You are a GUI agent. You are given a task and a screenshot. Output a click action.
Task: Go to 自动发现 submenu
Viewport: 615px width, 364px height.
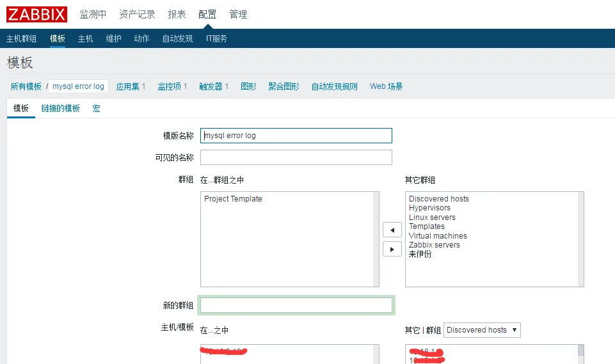coord(178,38)
